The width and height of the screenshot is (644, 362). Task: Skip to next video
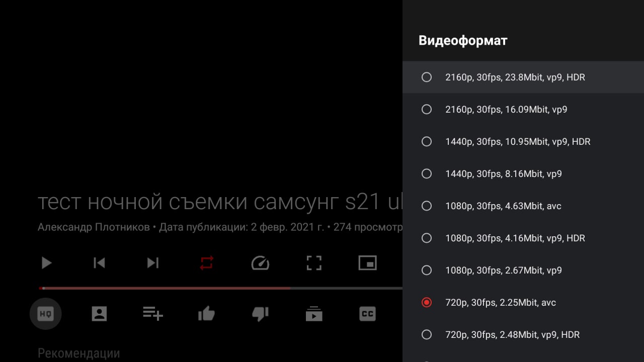[153, 263]
